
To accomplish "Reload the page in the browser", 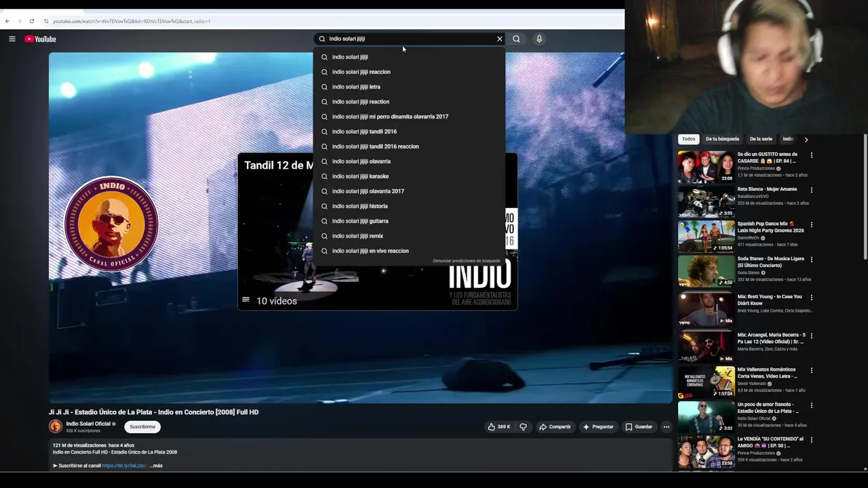I will coord(31,21).
